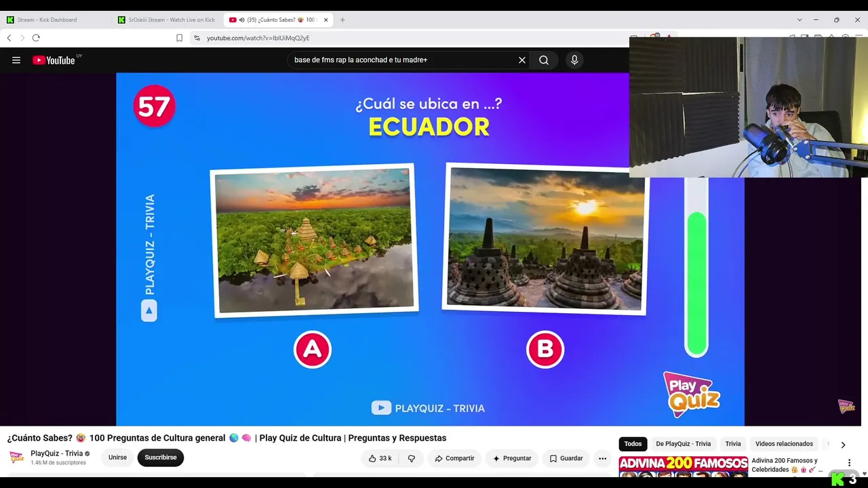This screenshot has height=488, width=868.
Task: Mute the audio icon on YouTube tab
Action: (x=241, y=20)
